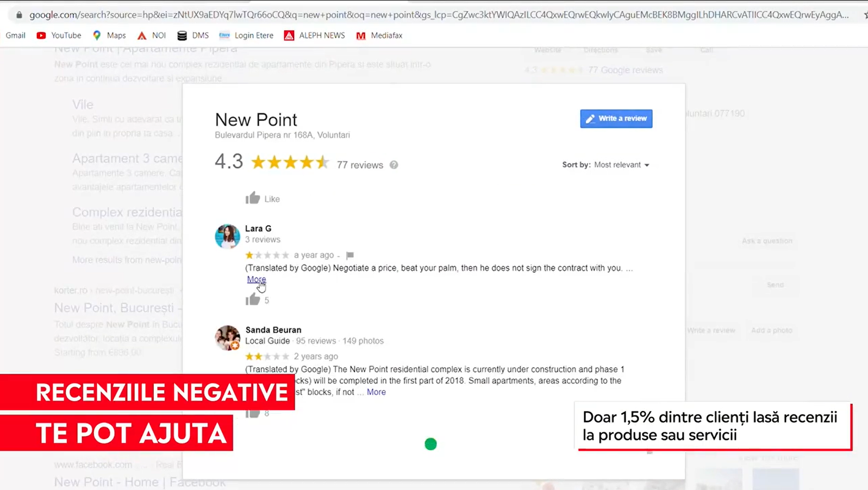This screenshot has width=868, height=490.
Task: Click the New Point star rating
Action: [290, 162]
